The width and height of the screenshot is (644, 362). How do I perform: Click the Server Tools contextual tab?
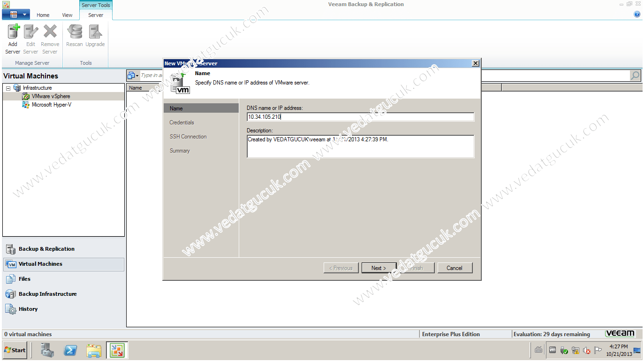(x=96, y=5)
